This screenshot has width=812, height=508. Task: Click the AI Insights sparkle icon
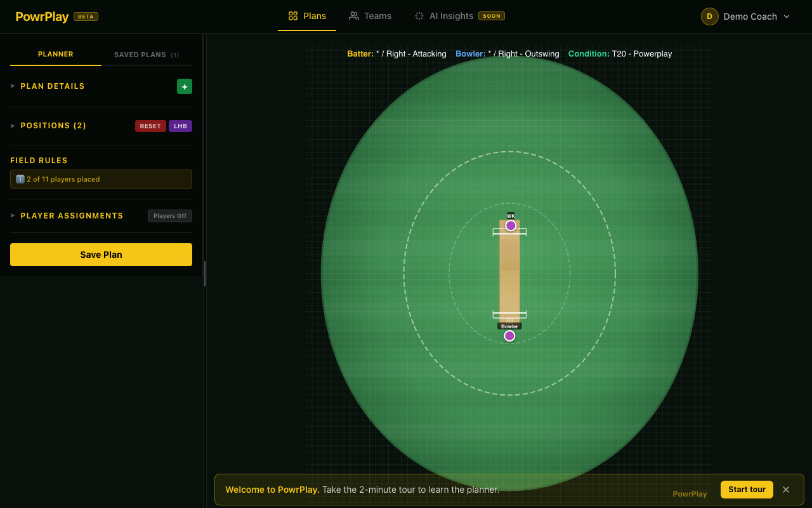419,16
